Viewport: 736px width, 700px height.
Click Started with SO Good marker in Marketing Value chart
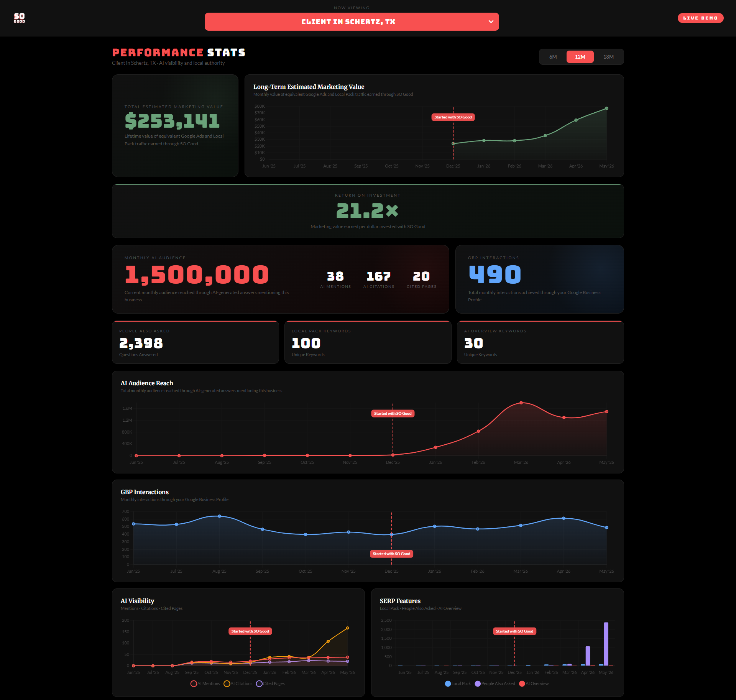(x=453, y=117)
